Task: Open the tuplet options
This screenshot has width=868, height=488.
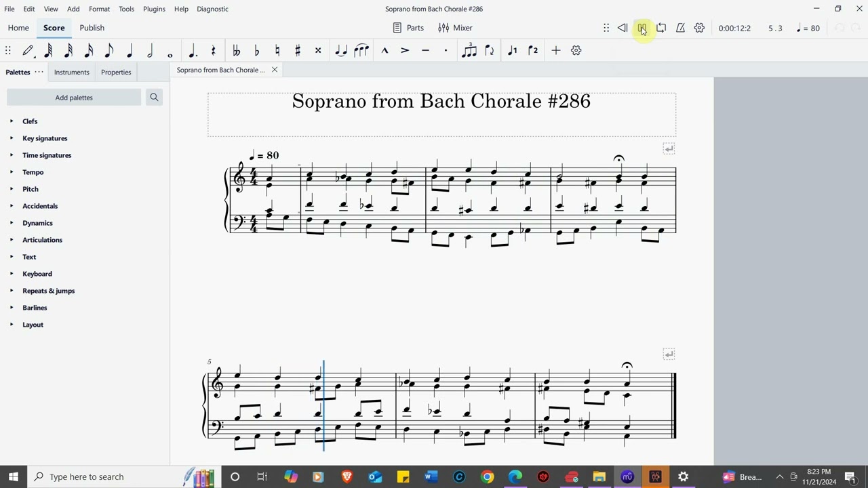Action: pyautogui.click(x=469, y=50)
